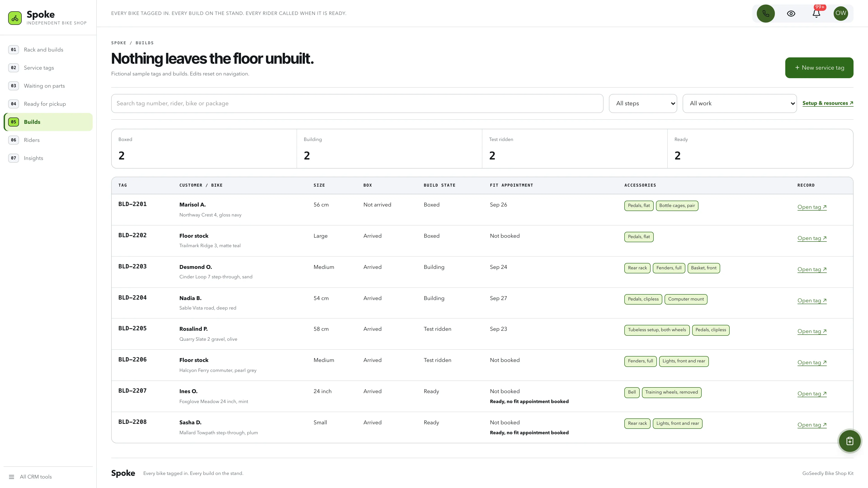Viewport: 868px width, 488px height.
Task: Toggle the eye view icon in header
Action: (791, 14)
